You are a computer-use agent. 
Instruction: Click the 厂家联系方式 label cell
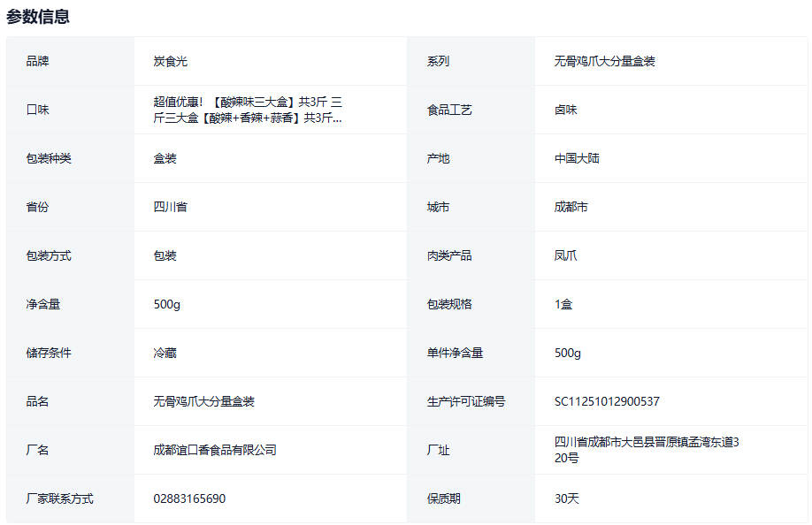pos(59,498)
